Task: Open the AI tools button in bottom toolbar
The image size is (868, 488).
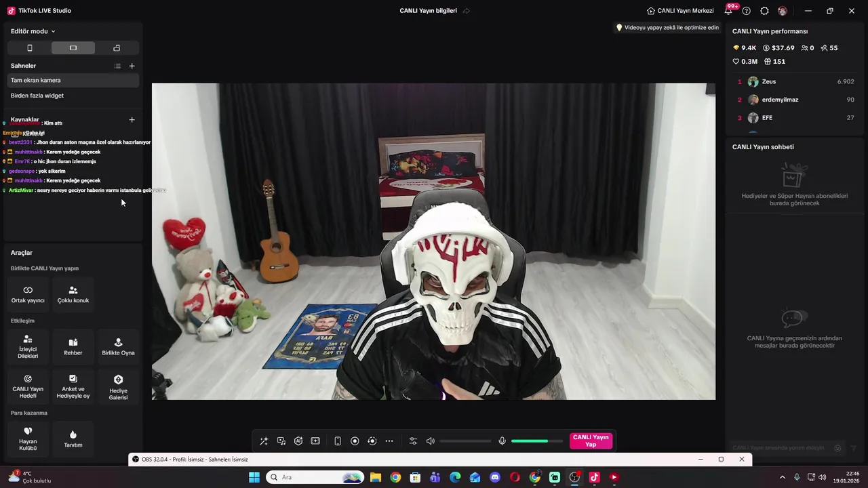Action: coord(298,441)
